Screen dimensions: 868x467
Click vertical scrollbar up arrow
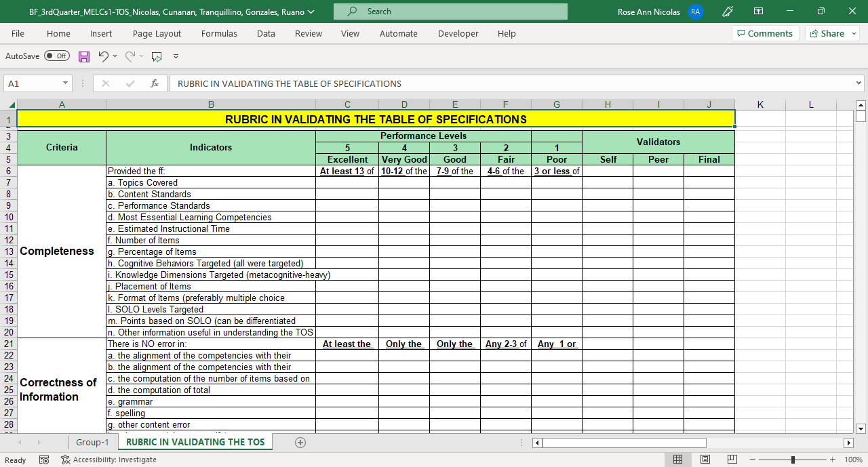(861, 105)
